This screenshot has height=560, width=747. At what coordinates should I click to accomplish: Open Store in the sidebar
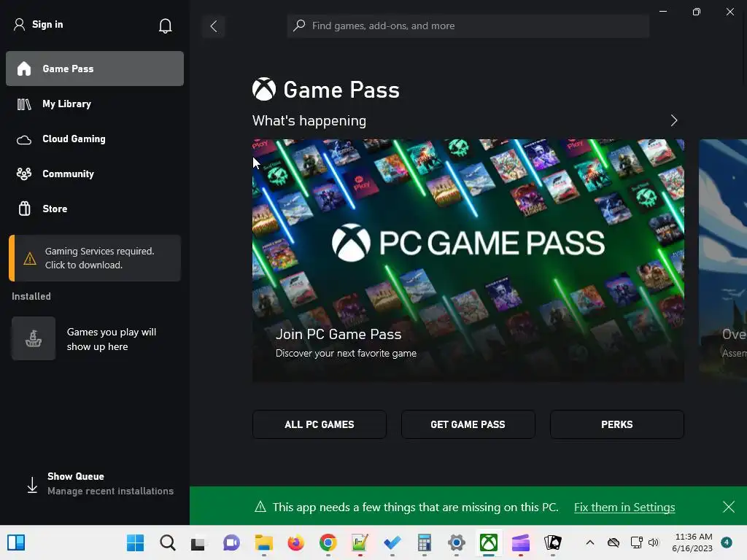(x=95, y=209)
